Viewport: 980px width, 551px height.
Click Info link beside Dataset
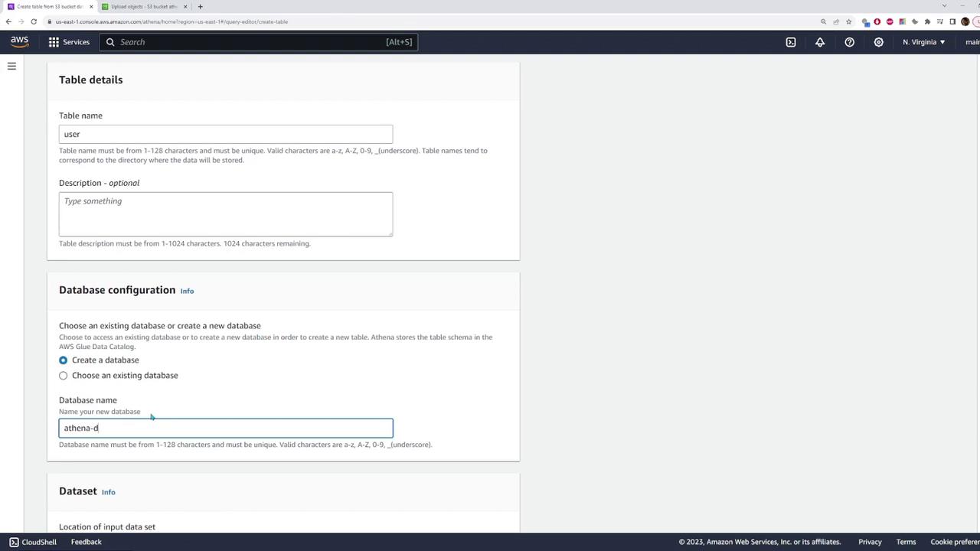tap(109, 492)
